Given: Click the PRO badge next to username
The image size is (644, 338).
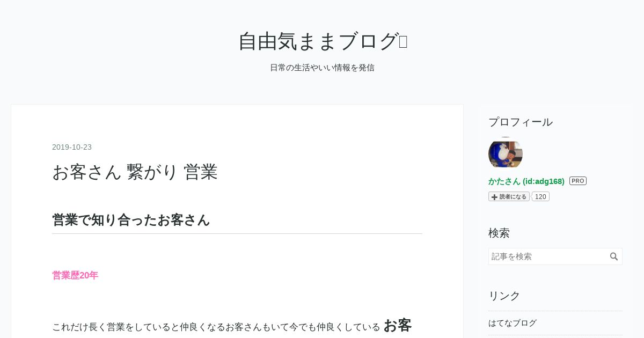Looking at the screenshot, I should (x=578, y=181).
